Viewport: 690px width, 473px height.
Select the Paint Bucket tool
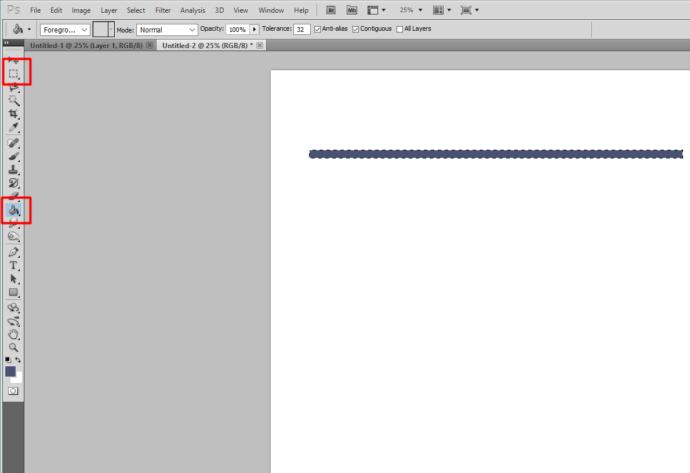[x=14, y=211]
